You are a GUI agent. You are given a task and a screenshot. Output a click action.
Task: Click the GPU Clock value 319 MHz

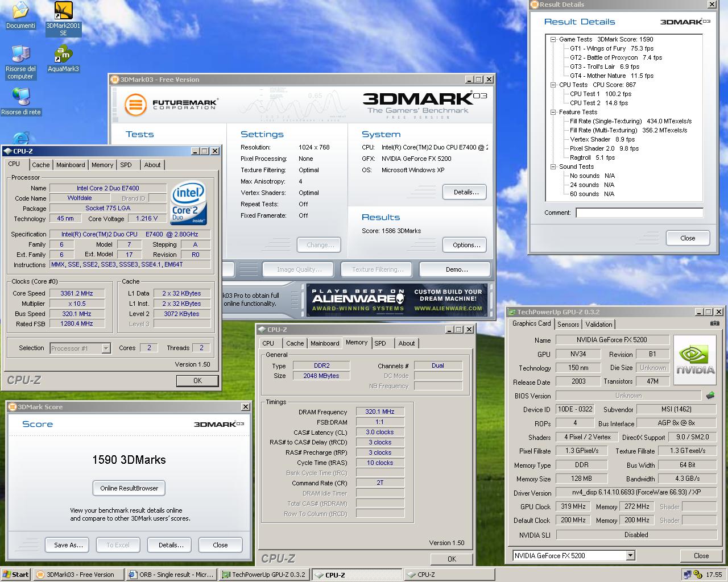click(573, 506)
